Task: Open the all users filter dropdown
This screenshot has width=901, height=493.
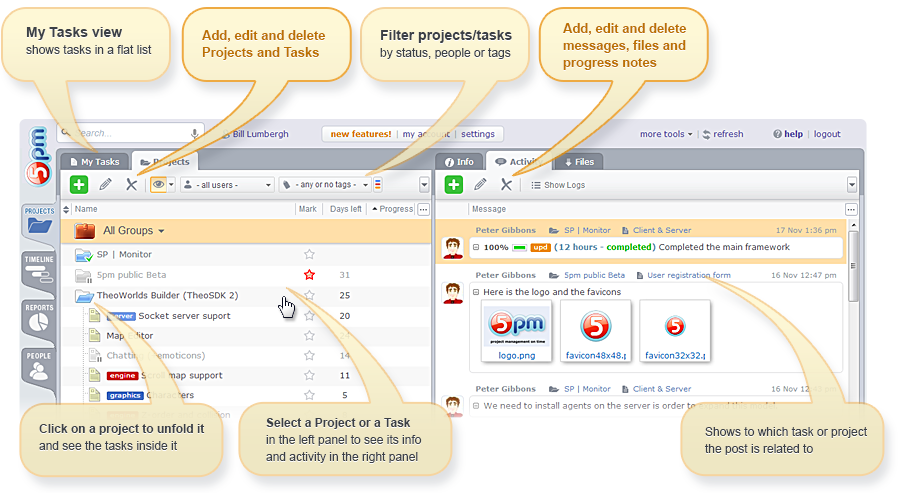Action: 227,185
